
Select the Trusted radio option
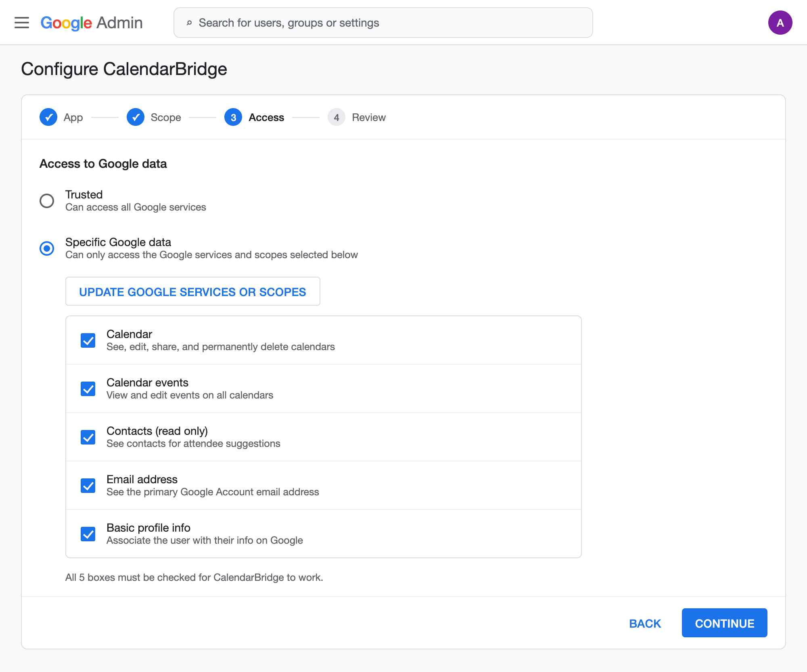(47, 200)
